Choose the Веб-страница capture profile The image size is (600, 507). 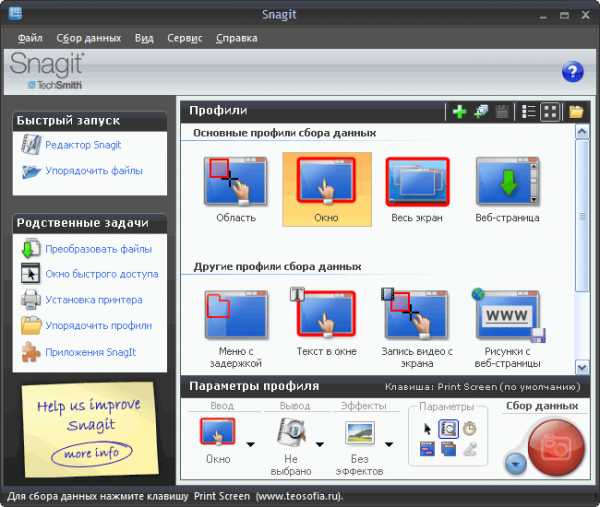point(507,188)
